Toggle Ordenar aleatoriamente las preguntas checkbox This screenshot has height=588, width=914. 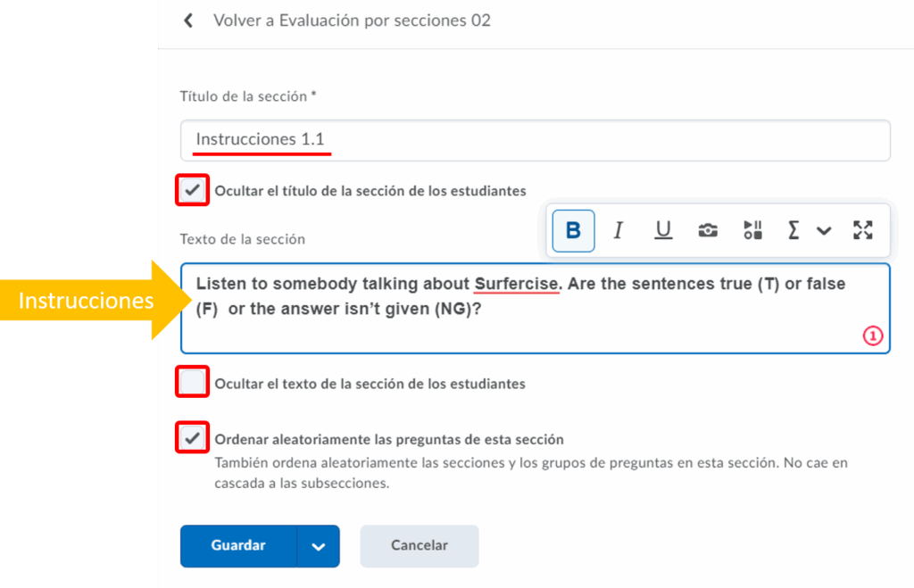pyautogui.click(x=192, y=438)
